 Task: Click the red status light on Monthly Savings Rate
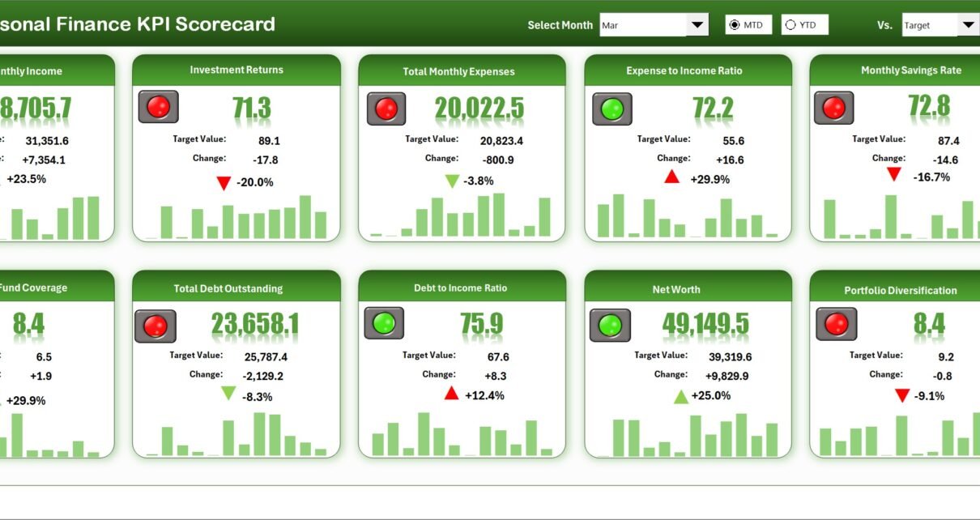[x=833, y=107]
